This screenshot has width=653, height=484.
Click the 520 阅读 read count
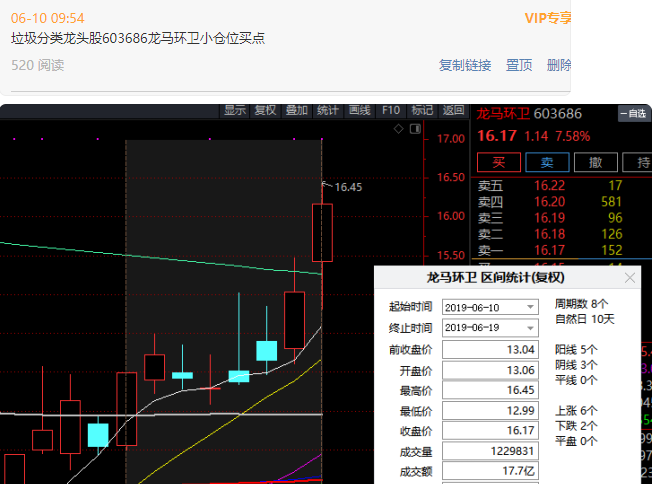[37, 65]
